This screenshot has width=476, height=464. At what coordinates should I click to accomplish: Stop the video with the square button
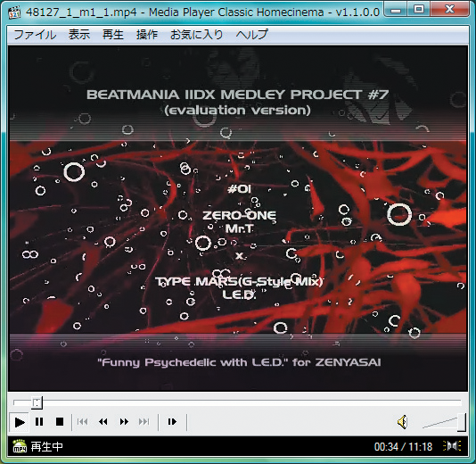(x=60, y=422)
